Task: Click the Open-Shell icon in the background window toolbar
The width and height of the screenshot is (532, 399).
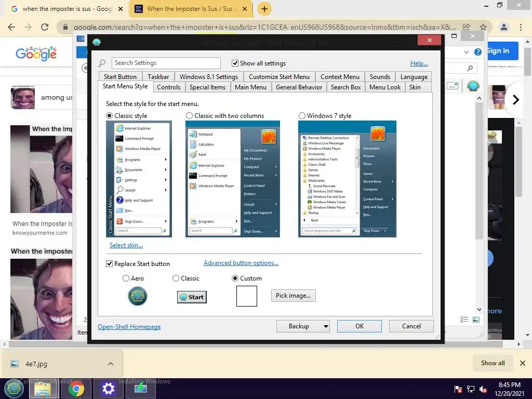Action: [x=473, y=86]
